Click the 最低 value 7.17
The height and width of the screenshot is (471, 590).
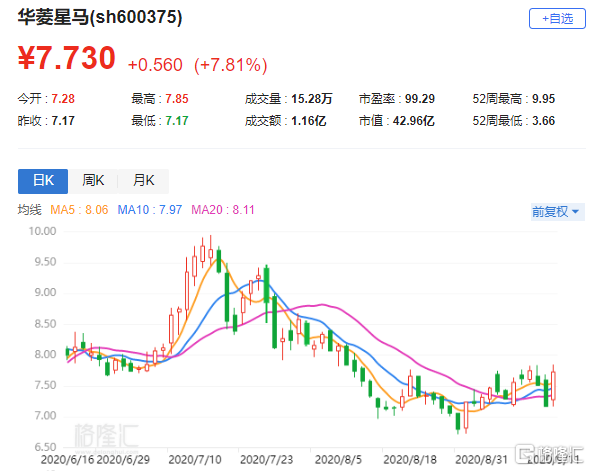coord(176,121)
